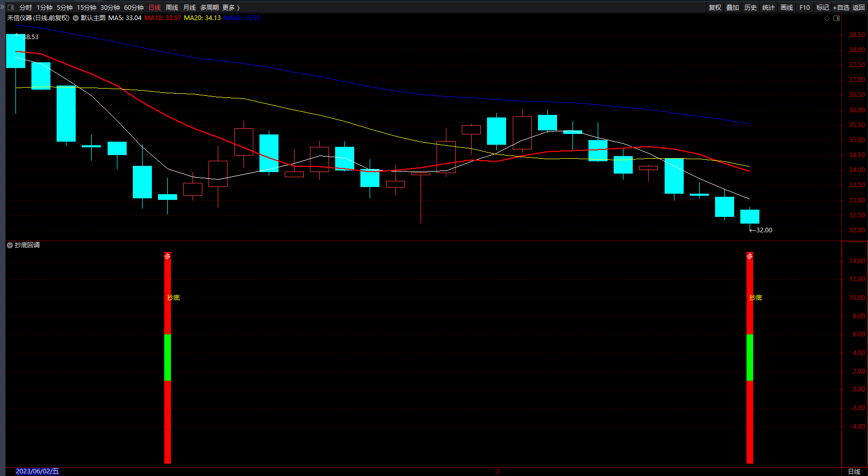
Task: Open F10 company information
Action: pyautogui.click(x=805, y=7)
